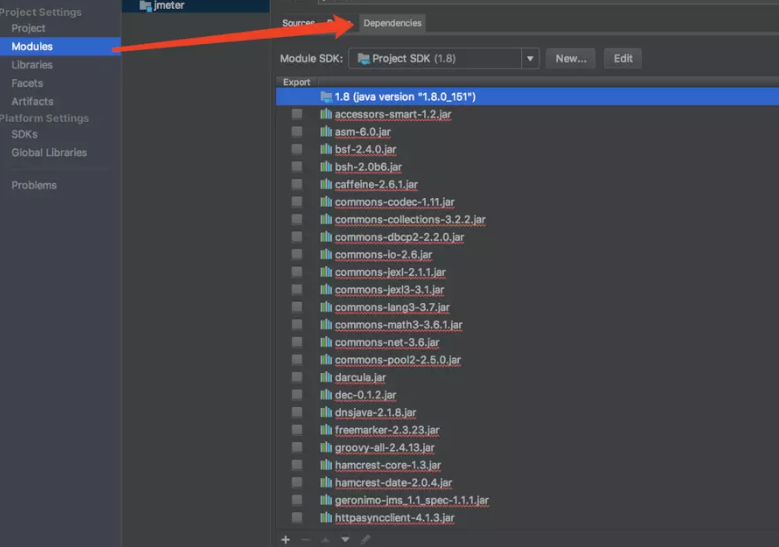Click library icon beside bsh-2.0b6.jar

[x=326, y=166]
